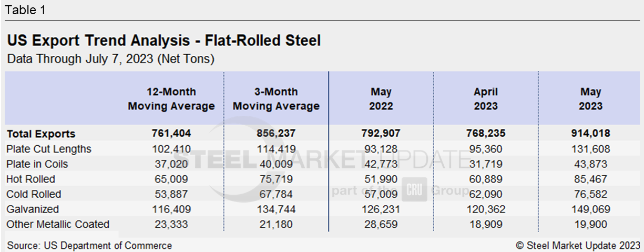Click the Galvanized row label
Screen dimensions: 644x252
pyautogui.click(x=33, y=209)
